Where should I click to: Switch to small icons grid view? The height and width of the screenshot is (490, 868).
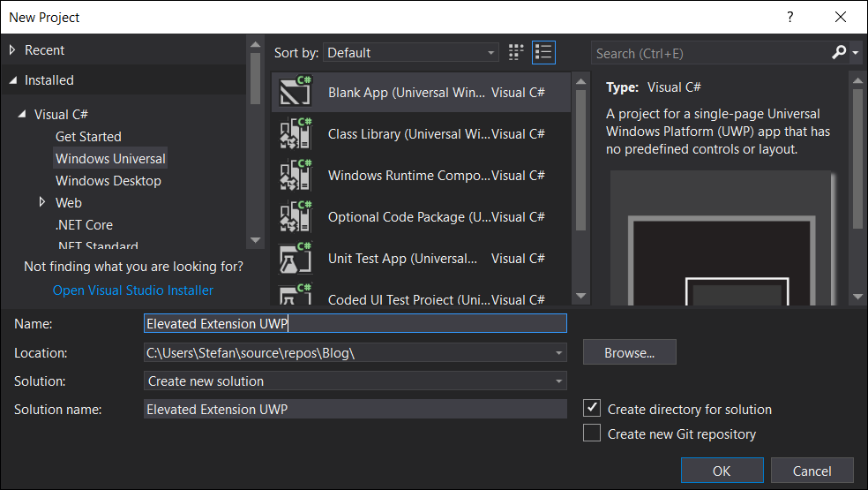(516, 52)
